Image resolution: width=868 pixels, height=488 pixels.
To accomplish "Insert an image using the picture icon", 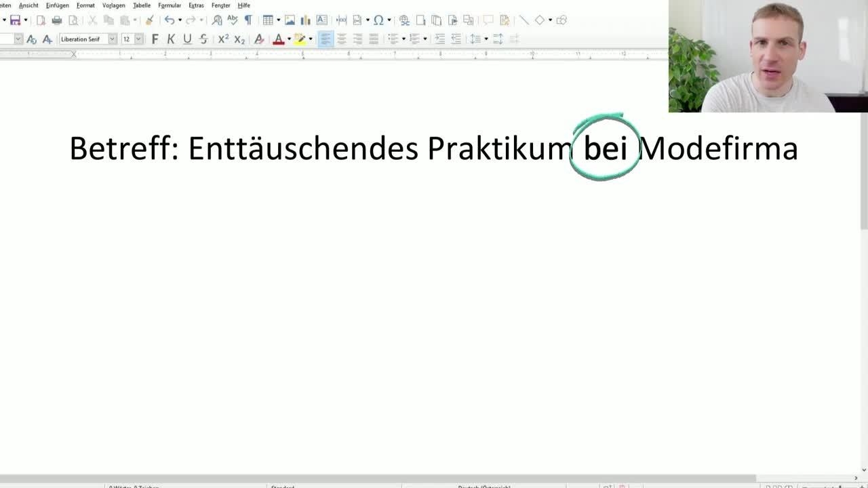I will pyautogui.click(x=290, y=20).
